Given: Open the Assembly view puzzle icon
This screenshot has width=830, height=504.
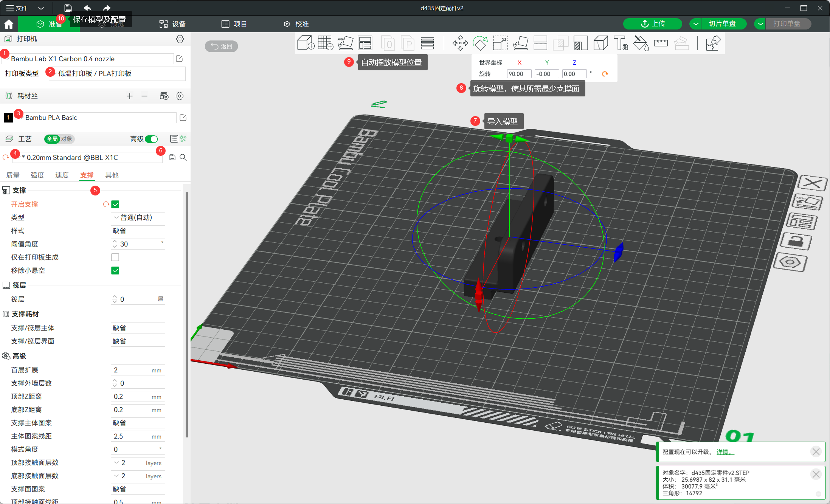Looking at the screenshot, I should (713, 43).
